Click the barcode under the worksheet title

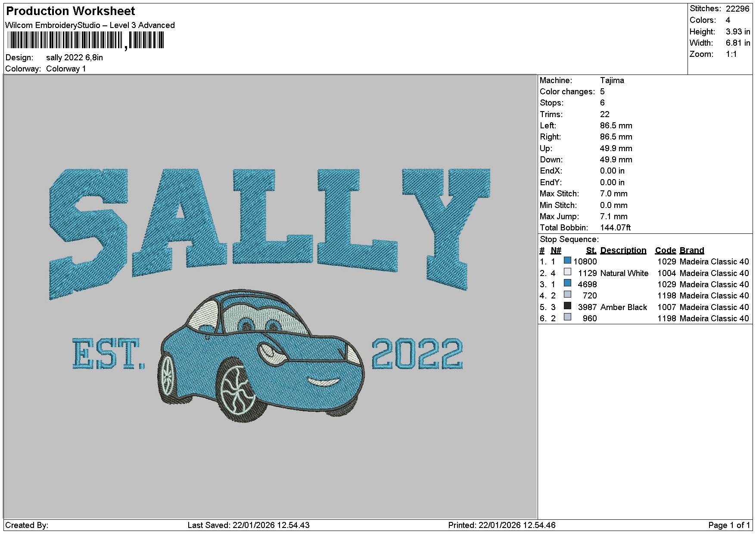tap(86, 41)
